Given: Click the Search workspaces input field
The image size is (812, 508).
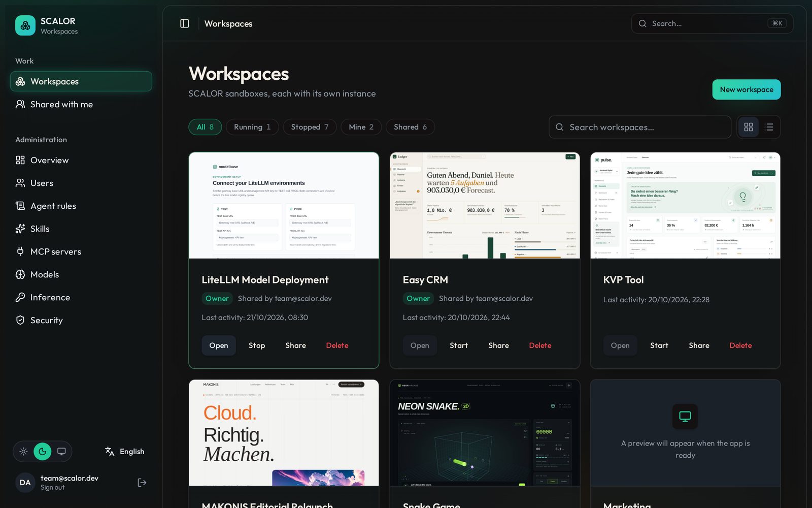Looking at the screenshot, I should [640, 127].
